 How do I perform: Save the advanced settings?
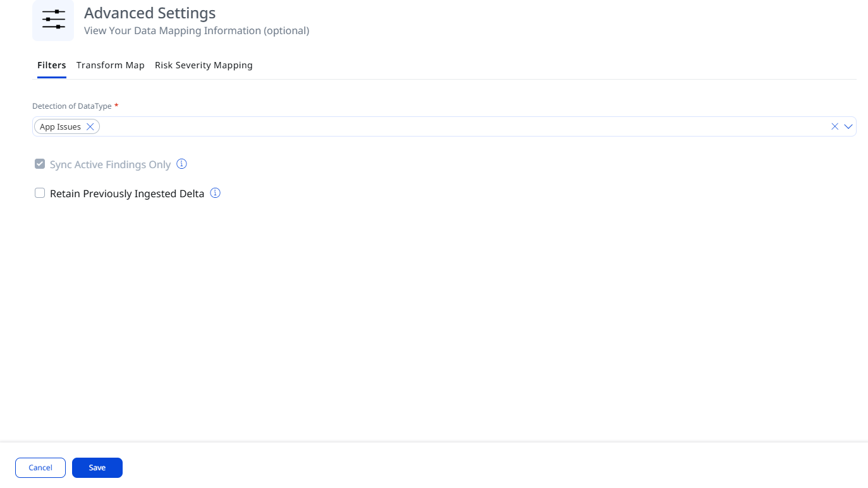click(x=97, y=468)
